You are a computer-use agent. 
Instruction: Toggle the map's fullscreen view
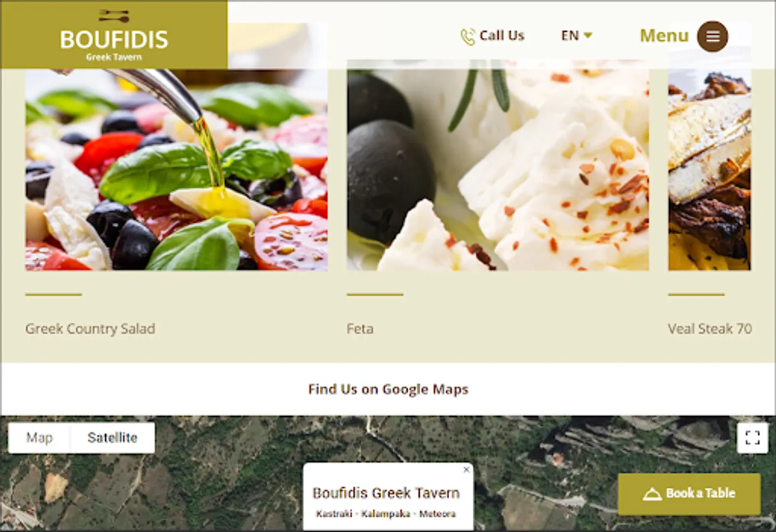point(752,437)
